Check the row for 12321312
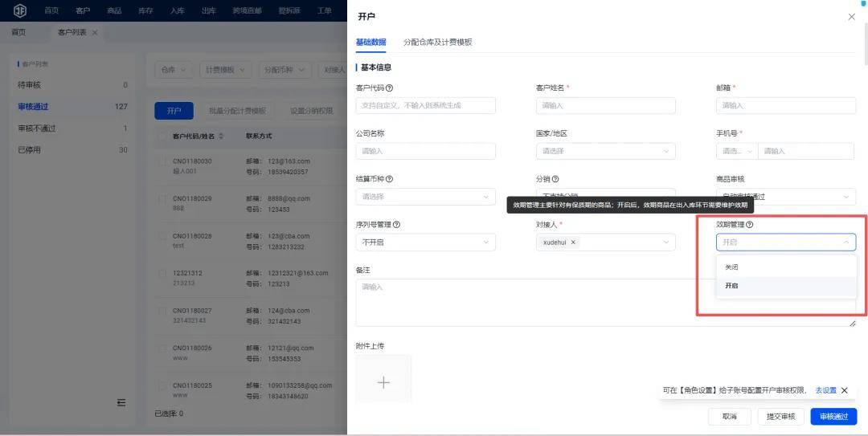 tap(162, 273)
